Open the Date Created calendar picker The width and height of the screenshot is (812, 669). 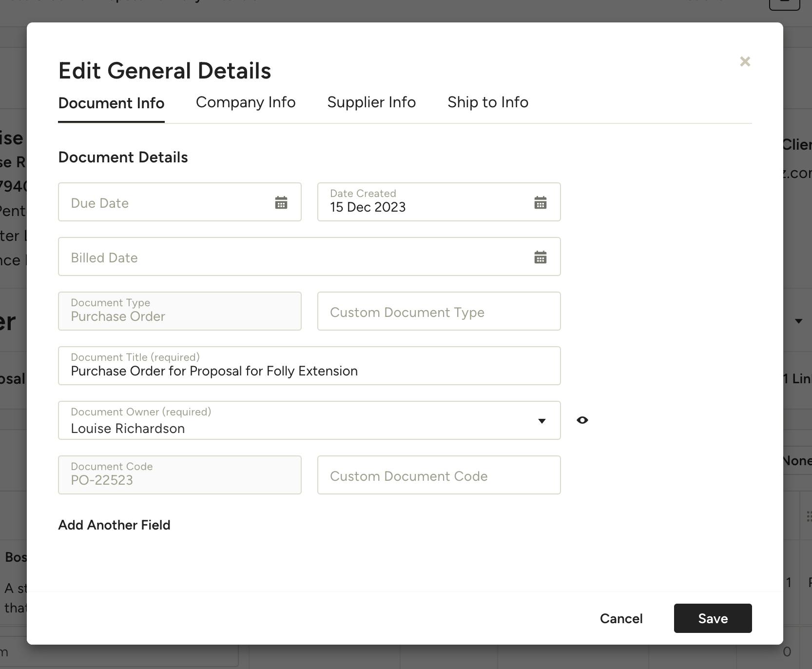click(x=541, y=202)
